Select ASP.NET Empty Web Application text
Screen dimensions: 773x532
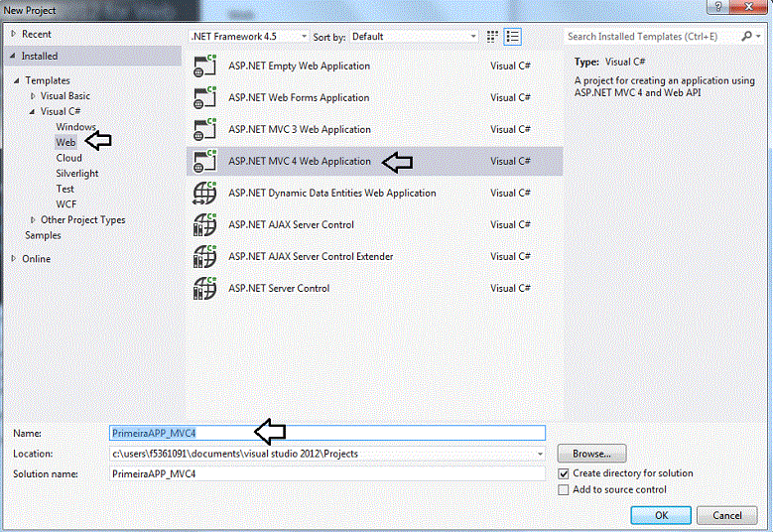(x=299, y=66)
